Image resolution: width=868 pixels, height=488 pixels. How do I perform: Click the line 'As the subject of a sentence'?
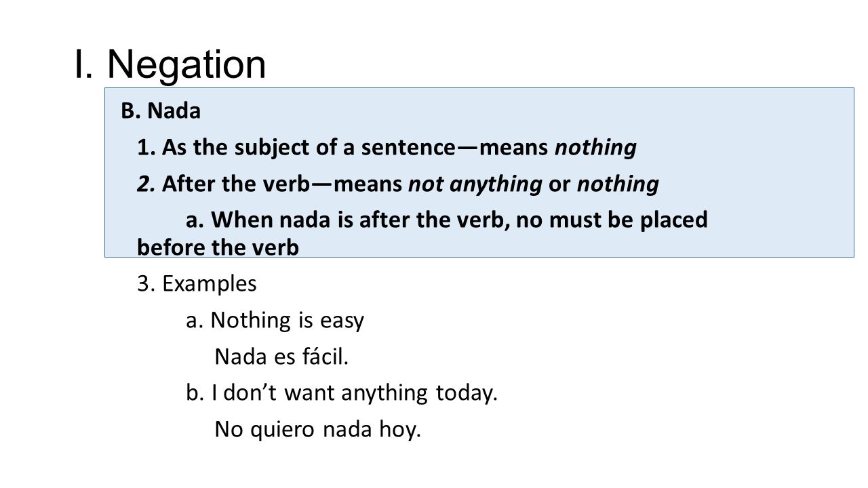(387, 148)
